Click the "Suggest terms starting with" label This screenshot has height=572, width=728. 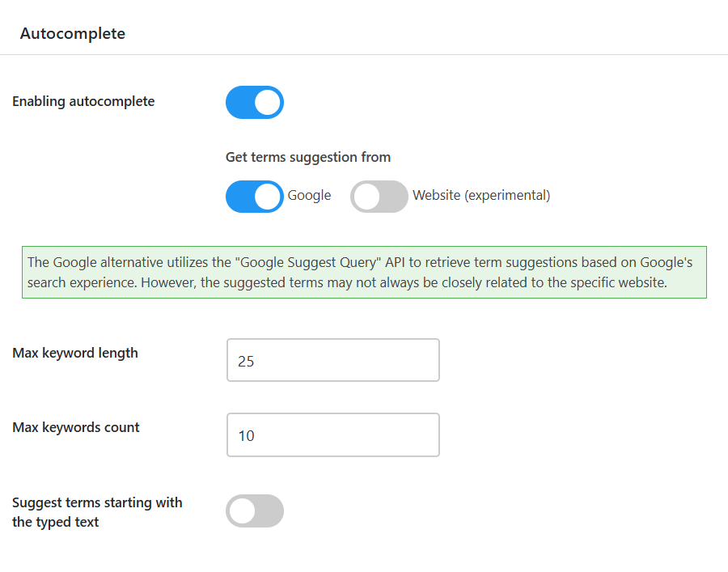pos(97,502)
